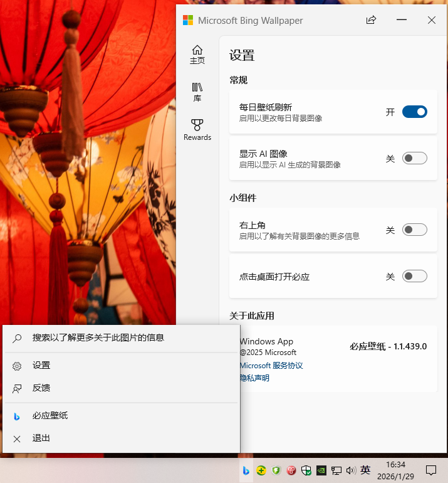448x483 pixels.
Task: Close the Bing Wallpaper window
Action: [x=432, y=20]
